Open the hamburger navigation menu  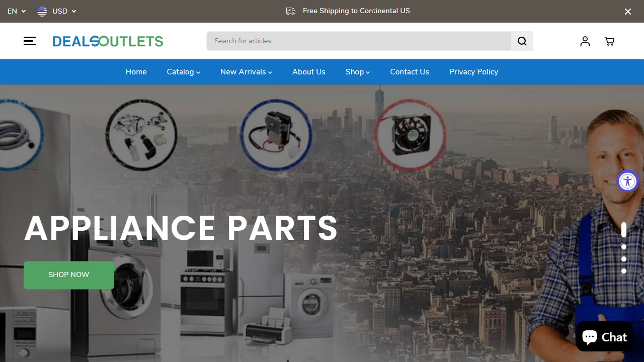29,41
